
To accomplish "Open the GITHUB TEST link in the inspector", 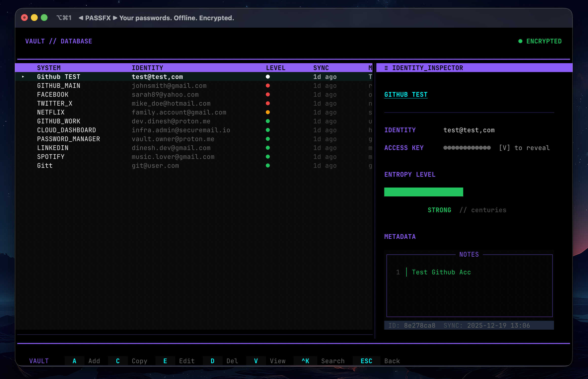I will click(406, 94).
